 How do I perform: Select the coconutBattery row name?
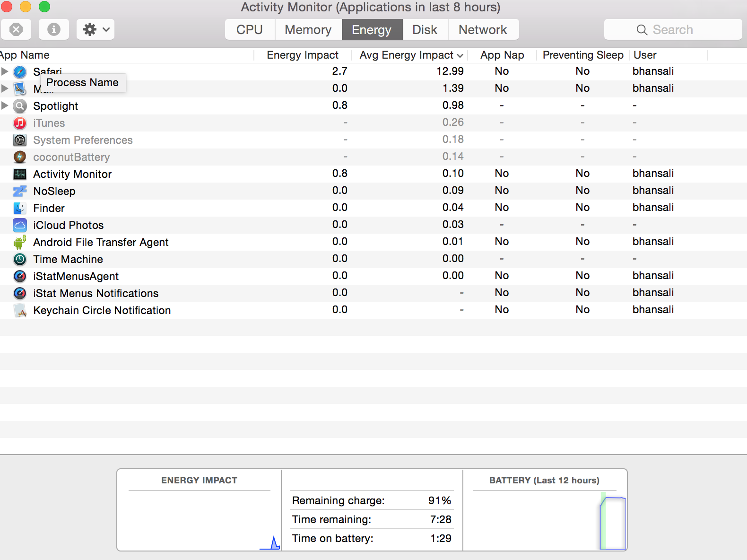[71, 157]
